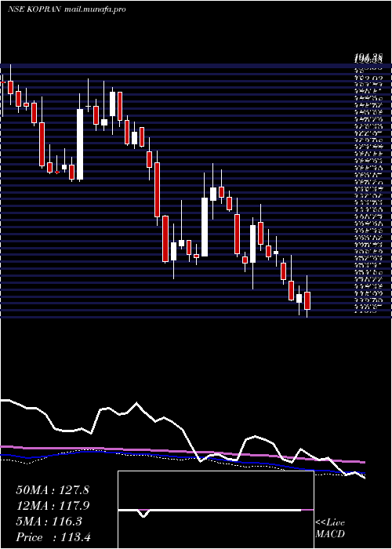
Task: Click the tall white candle at the chart's left
Action: 80,144
